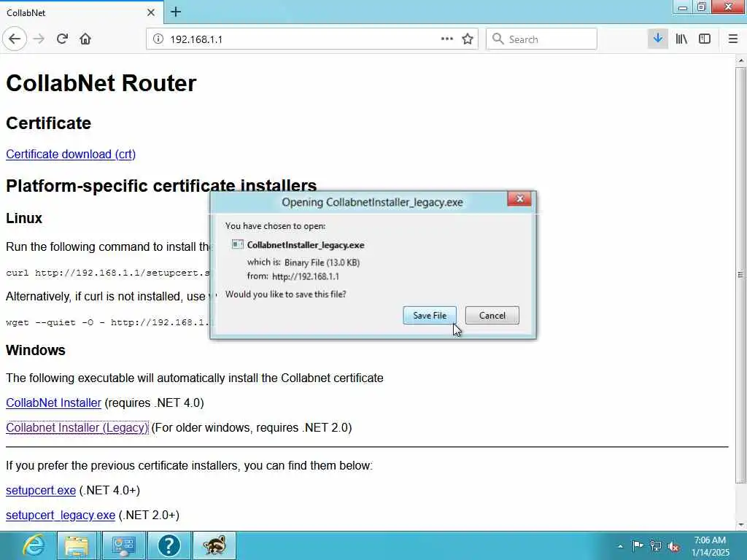This screenshot has width=747, height=560.
Task: Open a new tab with plus
Action: pos(176,12)
